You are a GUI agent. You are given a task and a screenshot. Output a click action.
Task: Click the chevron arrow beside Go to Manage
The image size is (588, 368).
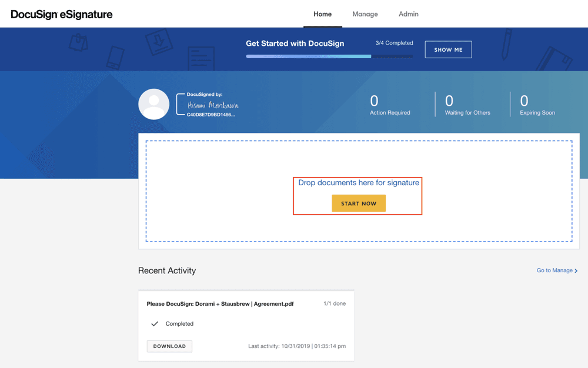click(x=576, y=271)
